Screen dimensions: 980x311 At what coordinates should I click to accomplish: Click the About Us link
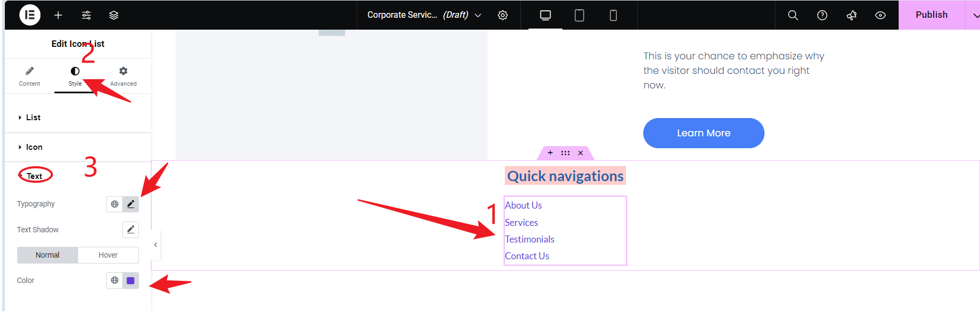pyautogui.click(x=523, y=205)
